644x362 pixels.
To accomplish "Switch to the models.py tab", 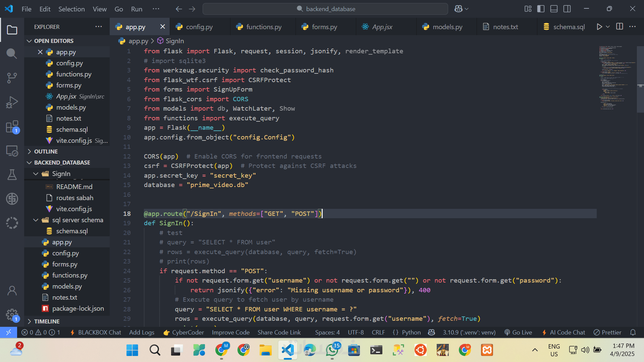I will pos(447,27).
